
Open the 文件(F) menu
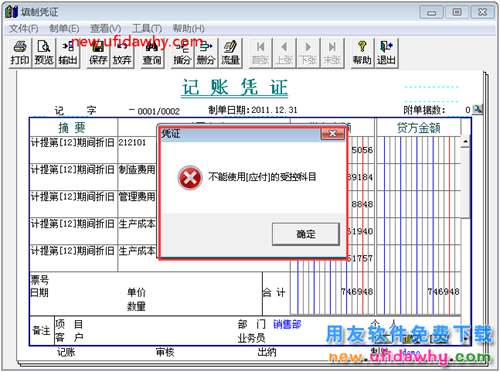pos(23,29)
